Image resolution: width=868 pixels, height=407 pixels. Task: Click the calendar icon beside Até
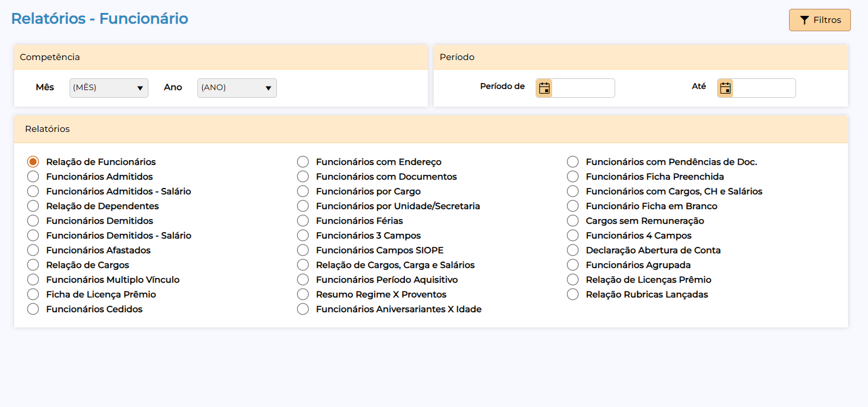tap(725, 88)
